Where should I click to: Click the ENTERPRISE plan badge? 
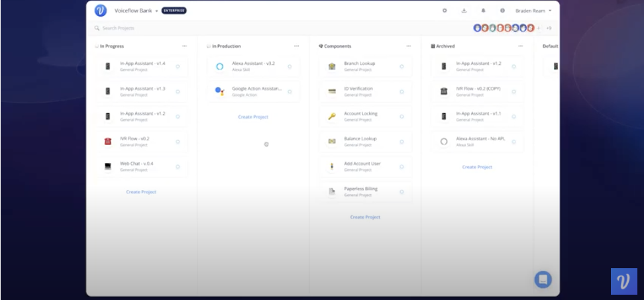[174, 11]
